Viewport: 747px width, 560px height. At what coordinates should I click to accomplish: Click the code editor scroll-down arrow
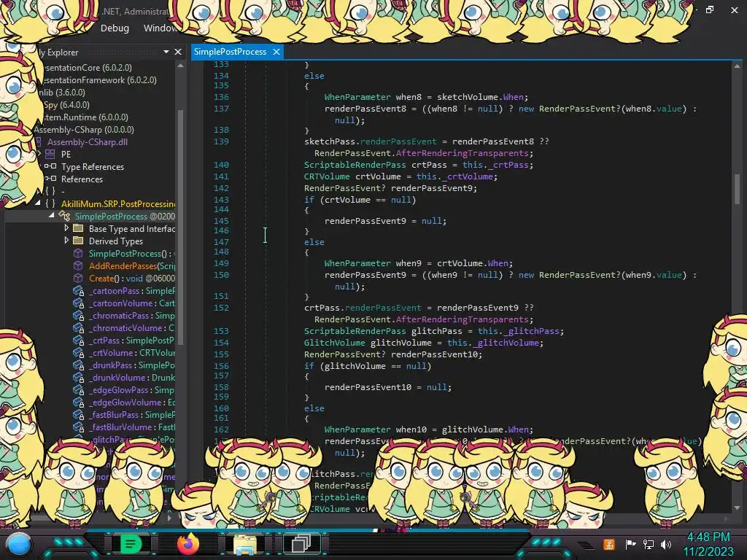pos(737,507)
